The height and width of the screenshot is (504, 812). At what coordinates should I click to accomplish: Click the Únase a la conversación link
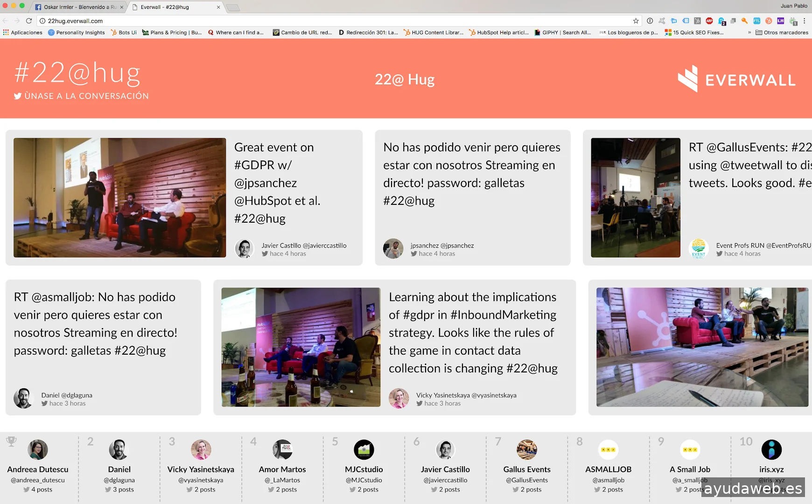82,96
